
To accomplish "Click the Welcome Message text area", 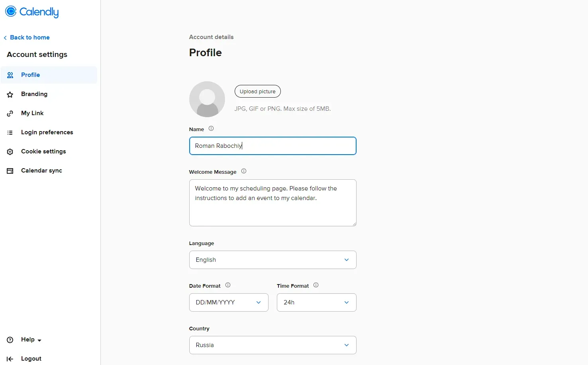I will 272,207.
